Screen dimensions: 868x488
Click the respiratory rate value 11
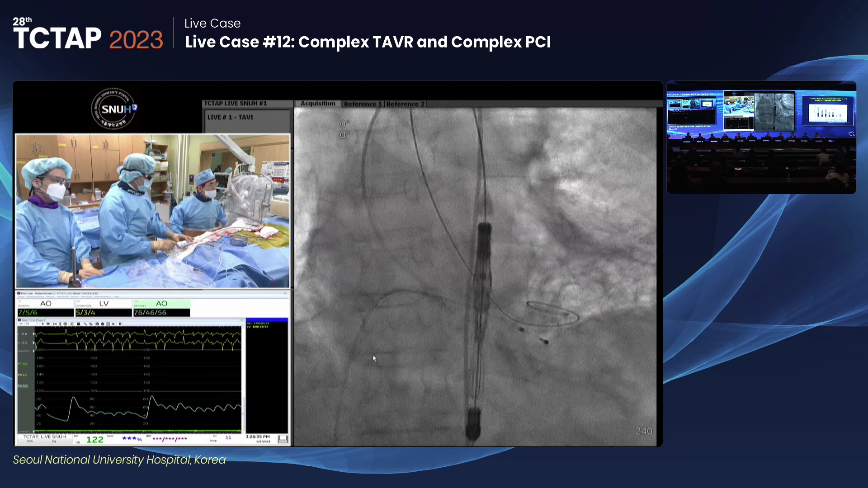point(228,437)
